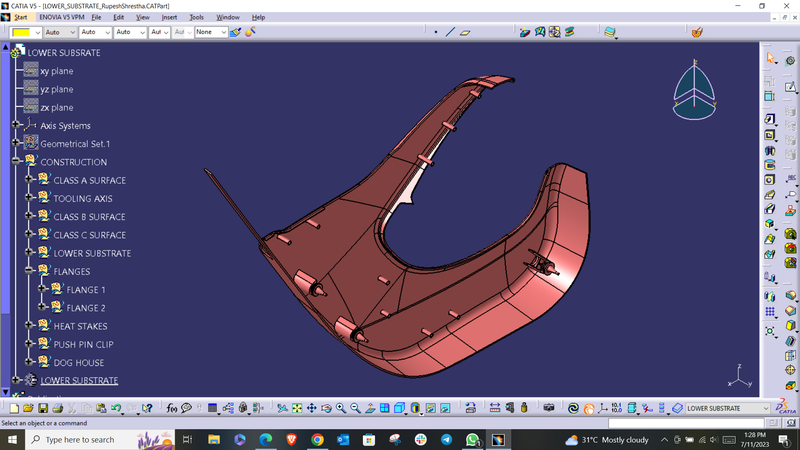This screenshot has width=800, height=450.
Task: Open the LOWER SUBSTRATE body dropdown
Action: pos(727,408)
